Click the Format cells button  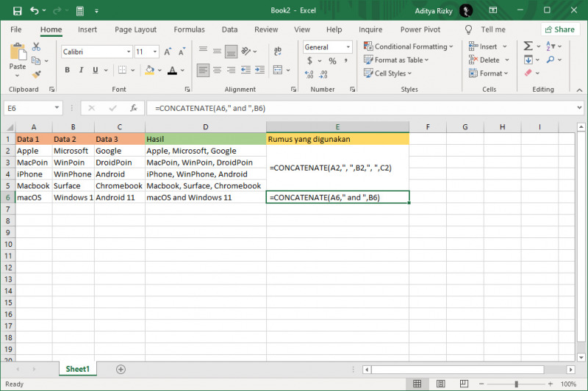[x=488, y=73]
